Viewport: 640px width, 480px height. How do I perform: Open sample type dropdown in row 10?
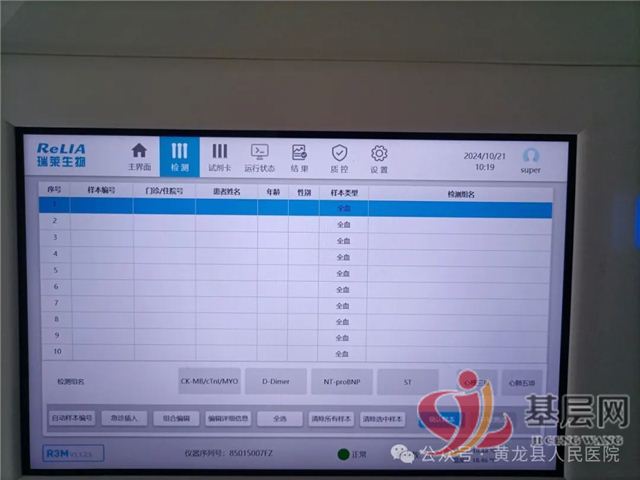tap(342, 353)
